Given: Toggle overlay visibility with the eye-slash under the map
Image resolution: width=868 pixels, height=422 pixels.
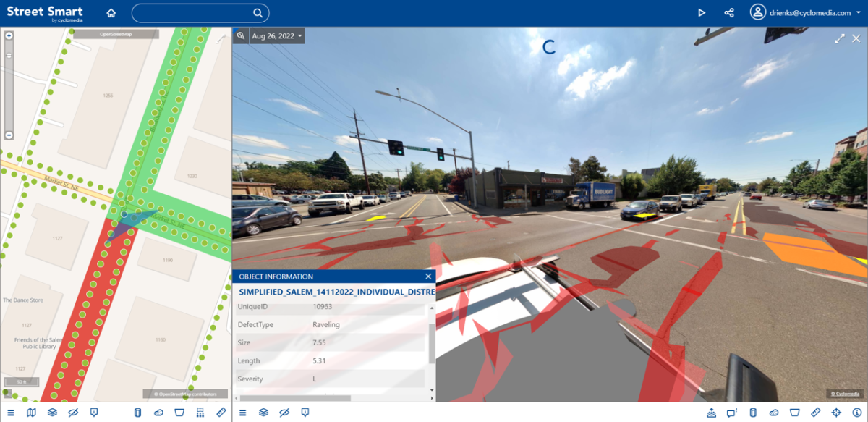Looking at the screenshot, I should tap(73, 413).
